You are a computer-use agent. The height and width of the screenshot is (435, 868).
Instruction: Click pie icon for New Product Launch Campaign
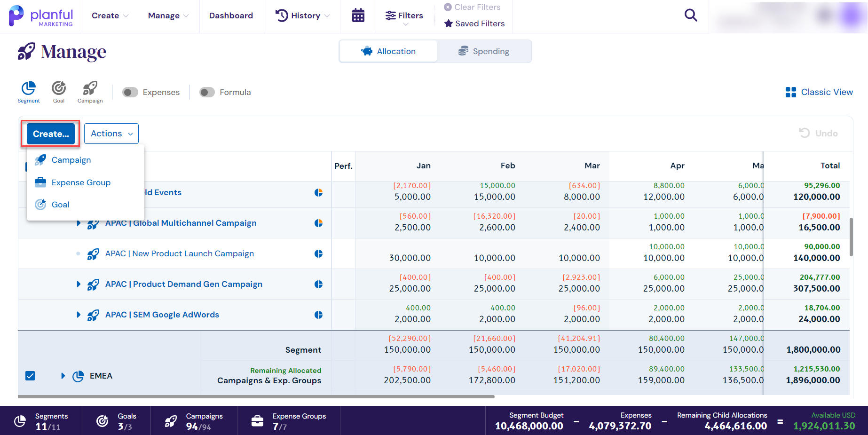318,253
